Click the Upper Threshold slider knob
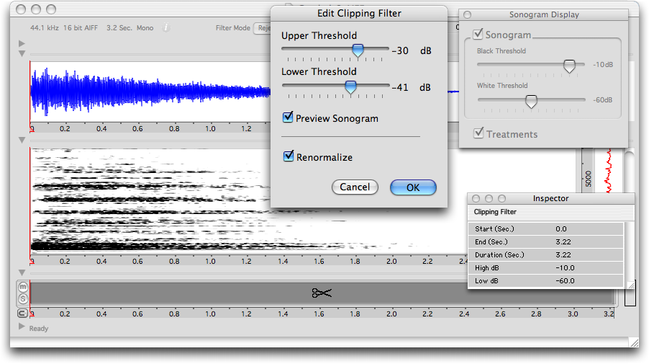The width and height of the screenshot is (649, 364). [x=358, y=51]
